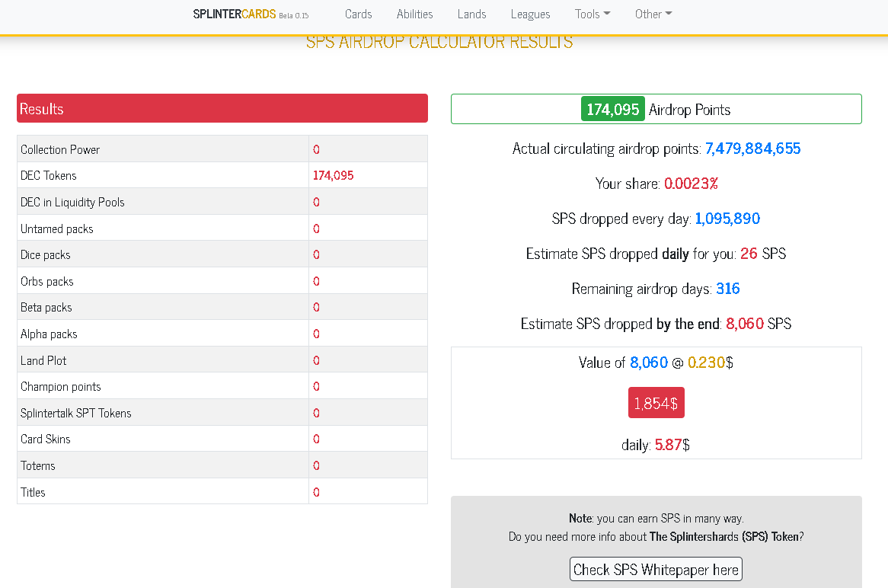Click the Champion points row label

tap(61, 387)
